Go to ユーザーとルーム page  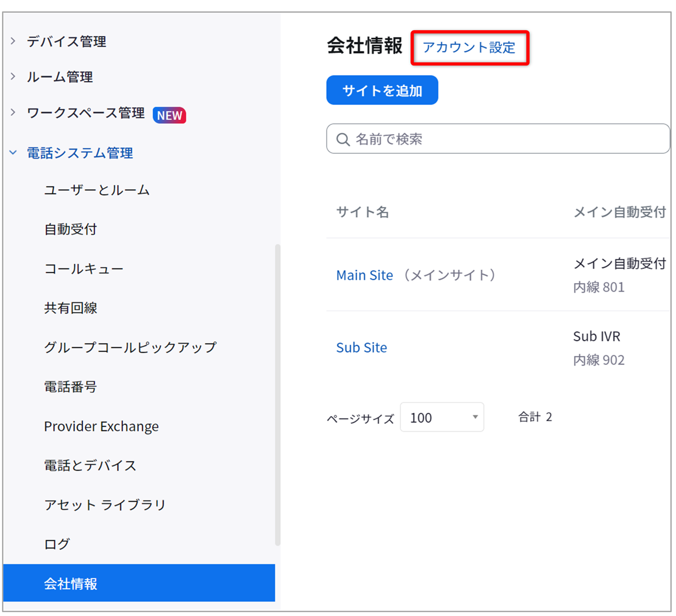(x=97, y=190)
